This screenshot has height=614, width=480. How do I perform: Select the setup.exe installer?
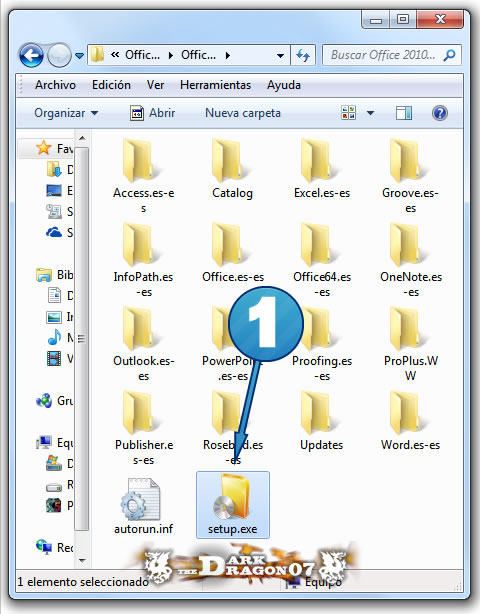coord(233,505)
